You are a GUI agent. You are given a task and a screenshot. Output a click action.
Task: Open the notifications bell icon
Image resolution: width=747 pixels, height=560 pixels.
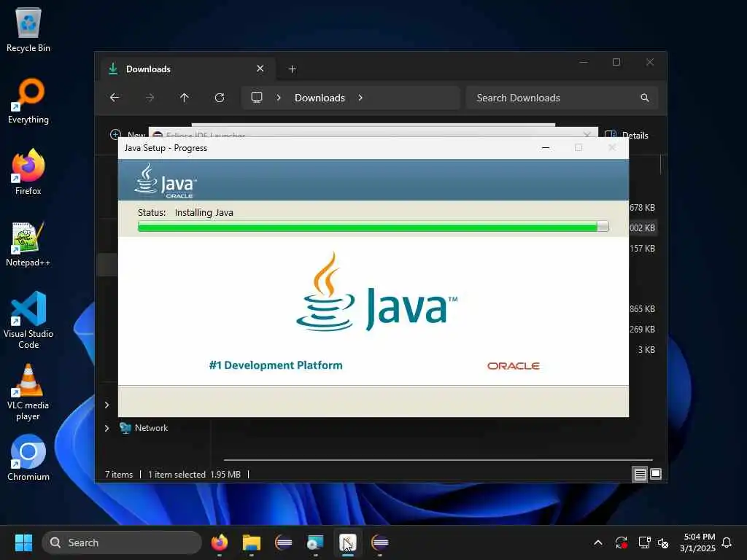click(x=727, y=542)
